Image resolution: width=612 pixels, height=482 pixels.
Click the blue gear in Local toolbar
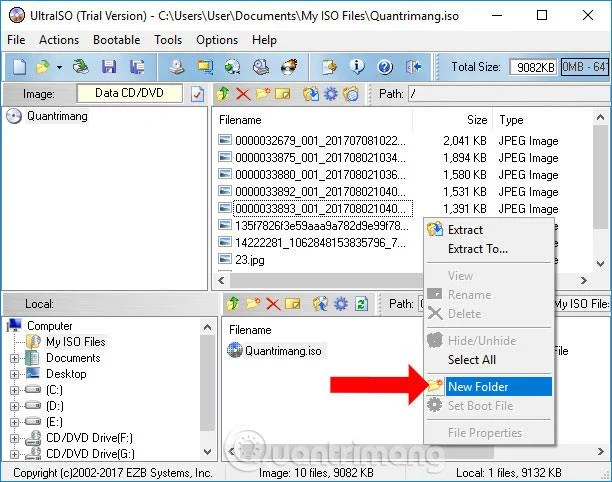coord(341,304)
